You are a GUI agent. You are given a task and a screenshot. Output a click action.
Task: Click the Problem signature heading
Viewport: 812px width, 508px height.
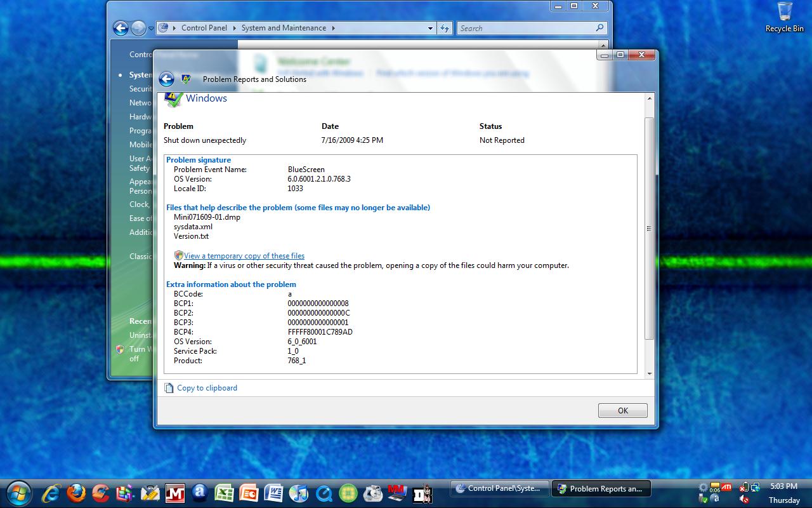pyautogui.click(x=199, y=160)
